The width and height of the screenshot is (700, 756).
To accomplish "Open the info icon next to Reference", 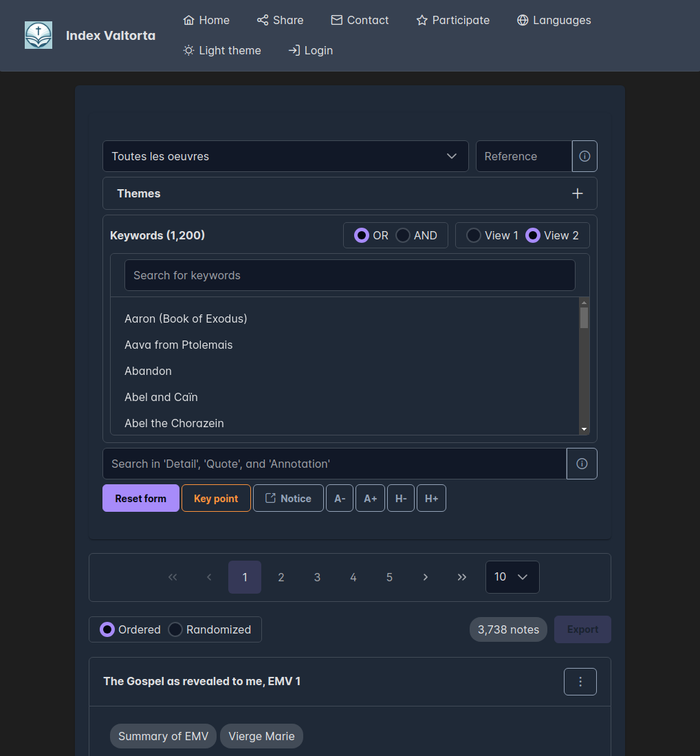I will [x=584, y=156].
